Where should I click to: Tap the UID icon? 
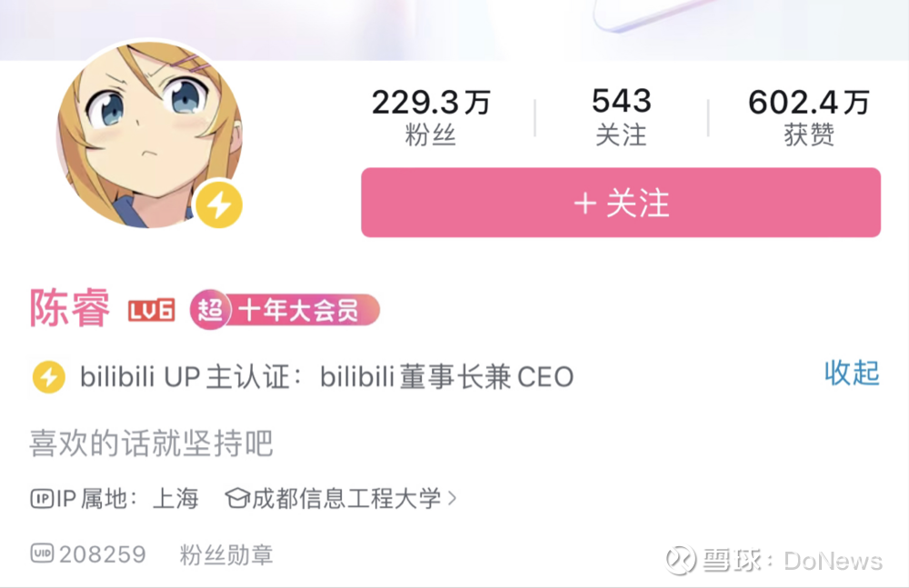click(42, 553)
